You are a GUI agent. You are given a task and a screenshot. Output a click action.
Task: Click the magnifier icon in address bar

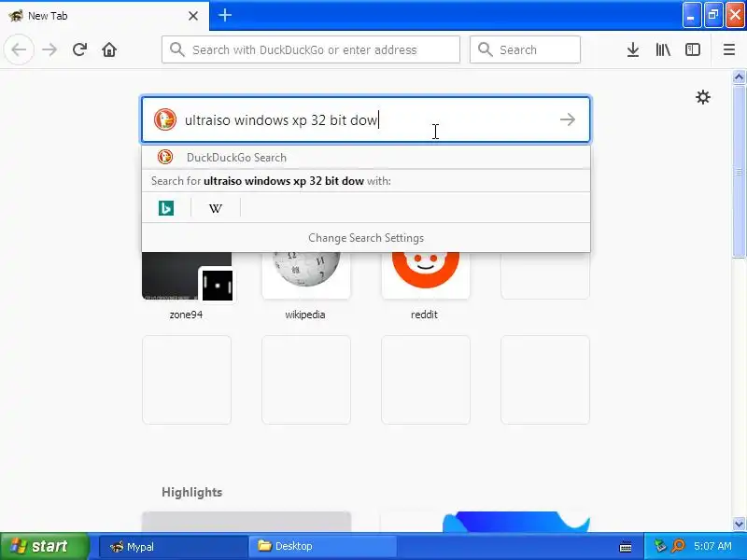[176, 49]
